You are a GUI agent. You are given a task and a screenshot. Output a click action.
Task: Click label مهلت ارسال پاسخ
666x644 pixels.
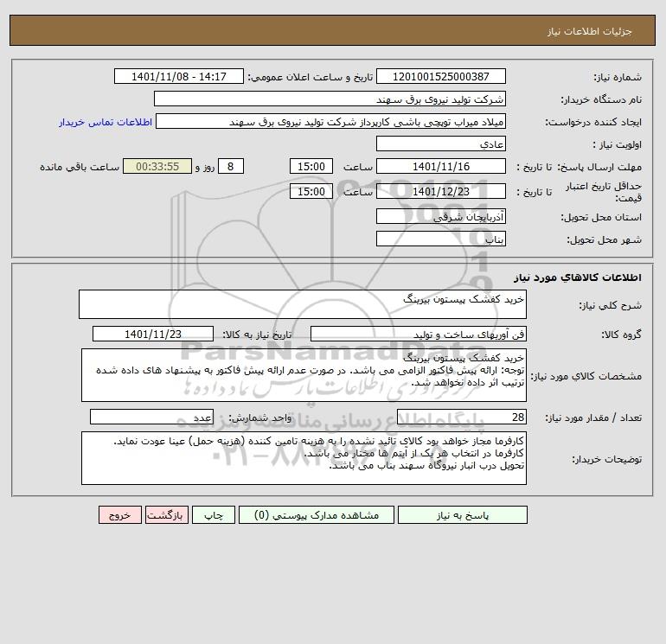click(x=599, y=167)
